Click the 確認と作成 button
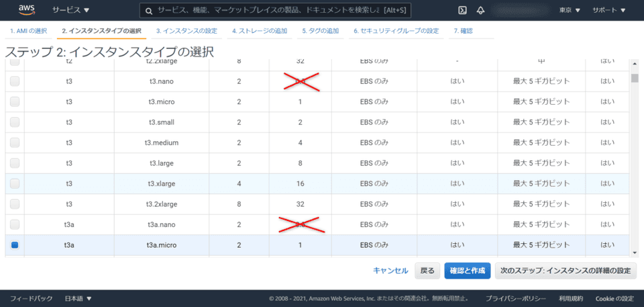Viewport: 644px width, 307px height. [x=467, y=271]
